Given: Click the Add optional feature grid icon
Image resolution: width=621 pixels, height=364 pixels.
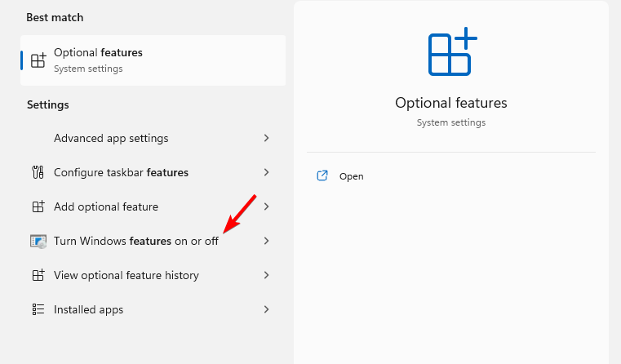Looking at the screenshot, I should pos(38,206).
